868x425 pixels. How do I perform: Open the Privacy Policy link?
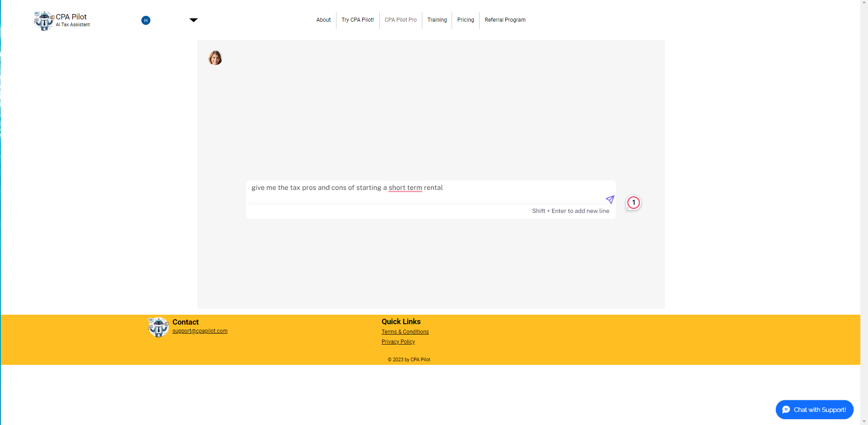(x=398, y=342)
